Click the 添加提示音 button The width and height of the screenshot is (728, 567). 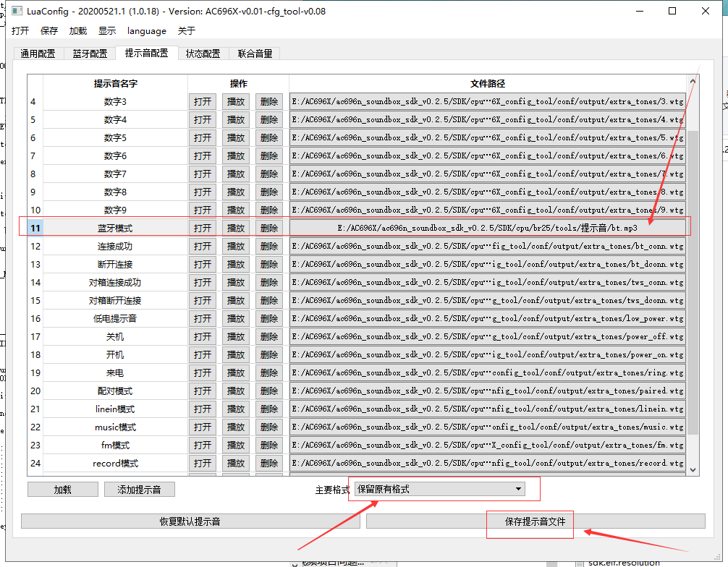coord(139,490)
